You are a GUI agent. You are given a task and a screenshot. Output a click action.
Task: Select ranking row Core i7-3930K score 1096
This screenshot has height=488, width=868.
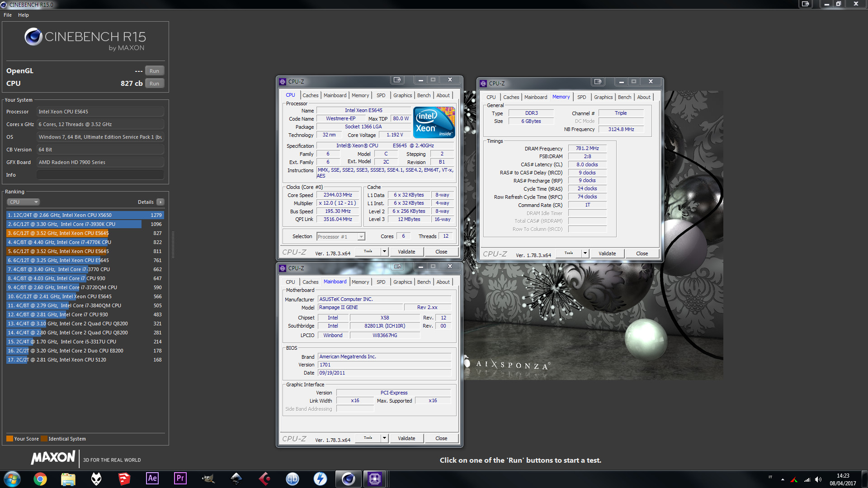coord(85,224)
